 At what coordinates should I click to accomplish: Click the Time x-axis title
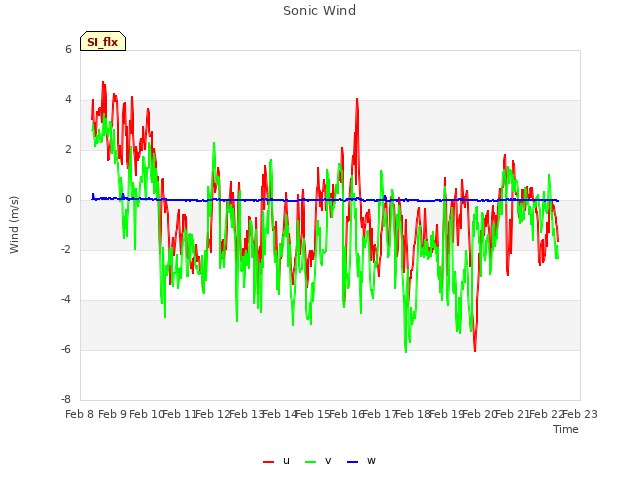[566, 429]
